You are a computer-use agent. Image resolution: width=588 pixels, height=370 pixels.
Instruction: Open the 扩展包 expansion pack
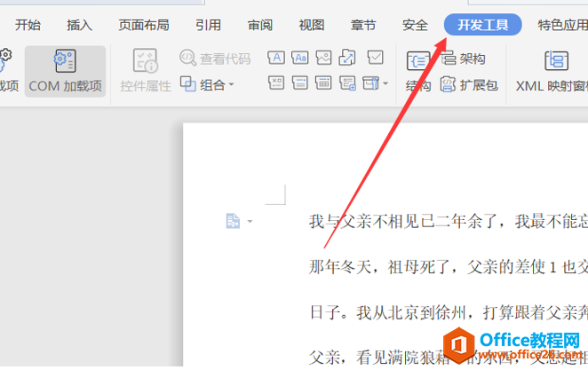click(470, 85)
